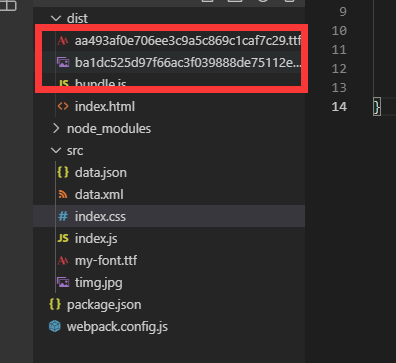396x363 pixels.
Task: Collapse the src folder chevron
Action: coord(56,151)
